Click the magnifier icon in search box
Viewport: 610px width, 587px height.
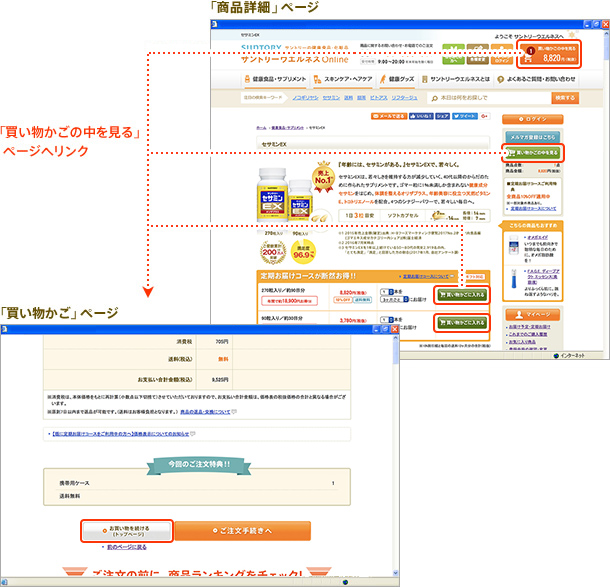pyautogui.click(x=435, y=98)
